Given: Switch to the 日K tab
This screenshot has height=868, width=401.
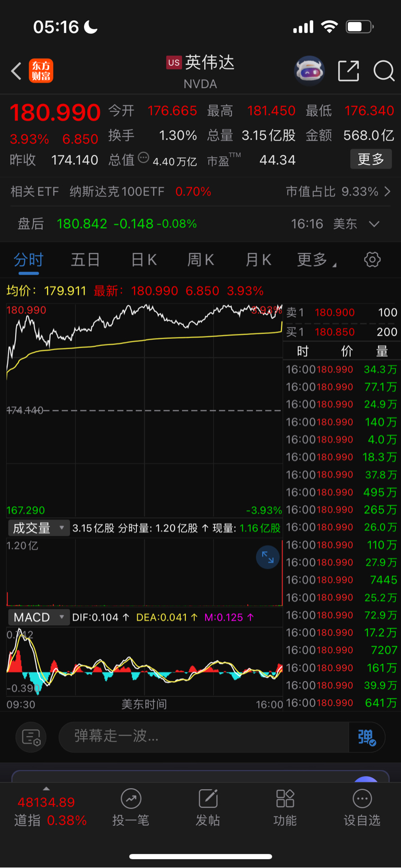Looking at the screenshot, I should click(x=144, y=259).
